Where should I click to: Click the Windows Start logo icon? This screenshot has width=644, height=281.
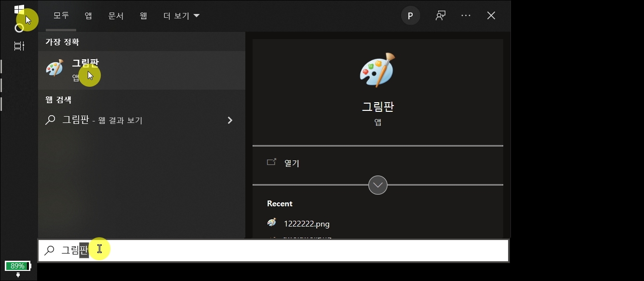(19, 10)
